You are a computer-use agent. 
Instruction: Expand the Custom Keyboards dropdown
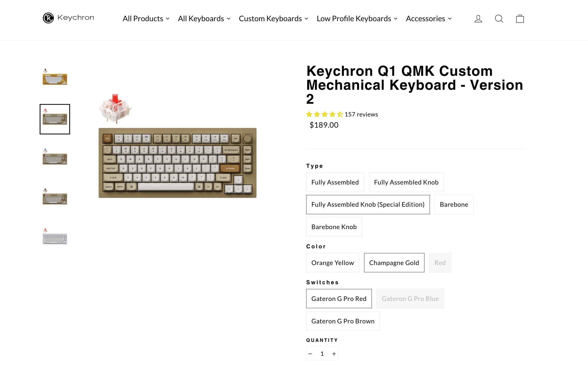(x=273, y=19)
